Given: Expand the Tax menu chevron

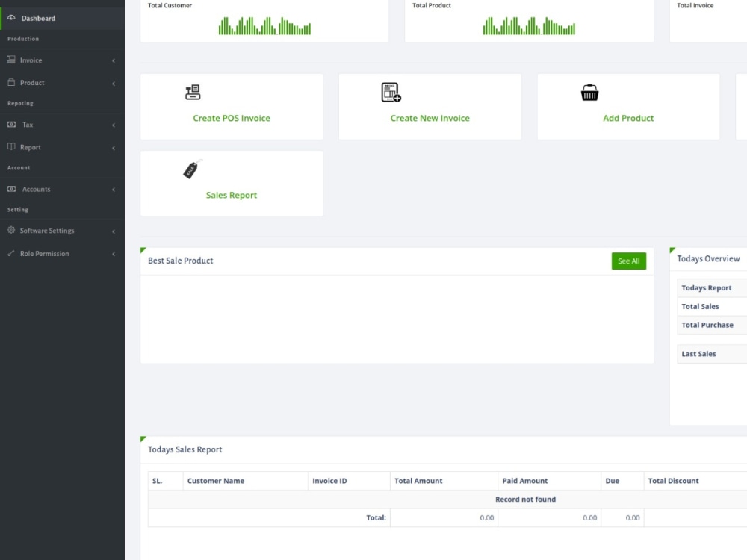Looking at the screenshot, I should pos(114,125).
